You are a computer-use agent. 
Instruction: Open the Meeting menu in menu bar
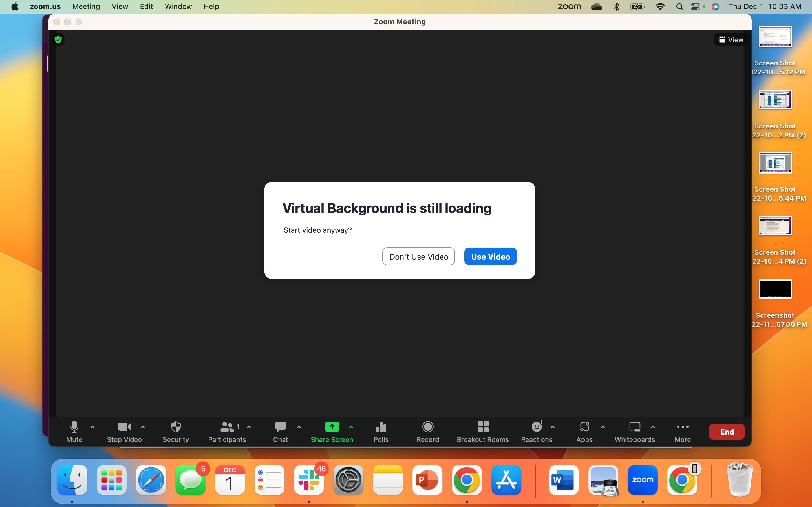[x=86, y=6]
